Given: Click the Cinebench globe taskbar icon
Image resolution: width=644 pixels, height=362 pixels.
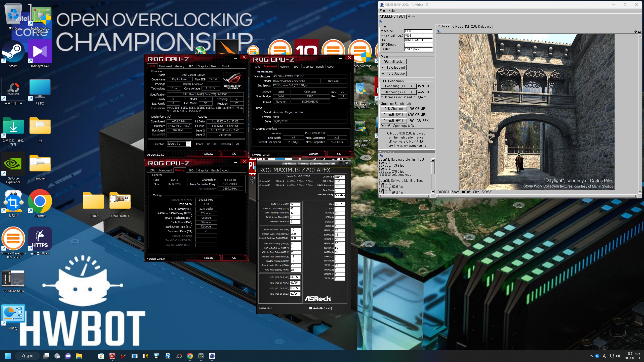Looking at the screenshot, I should [x=212, y=356].
